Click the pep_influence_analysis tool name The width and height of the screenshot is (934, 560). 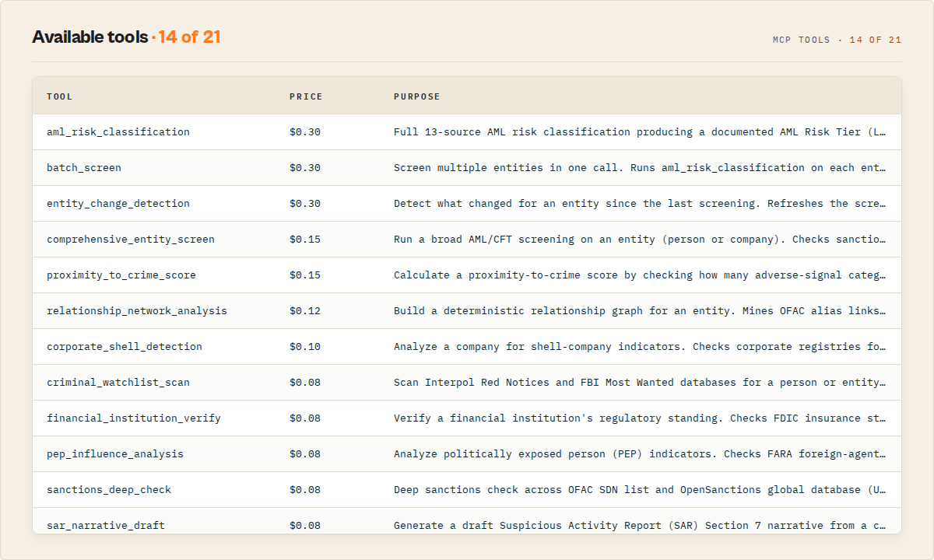(115, 453)
